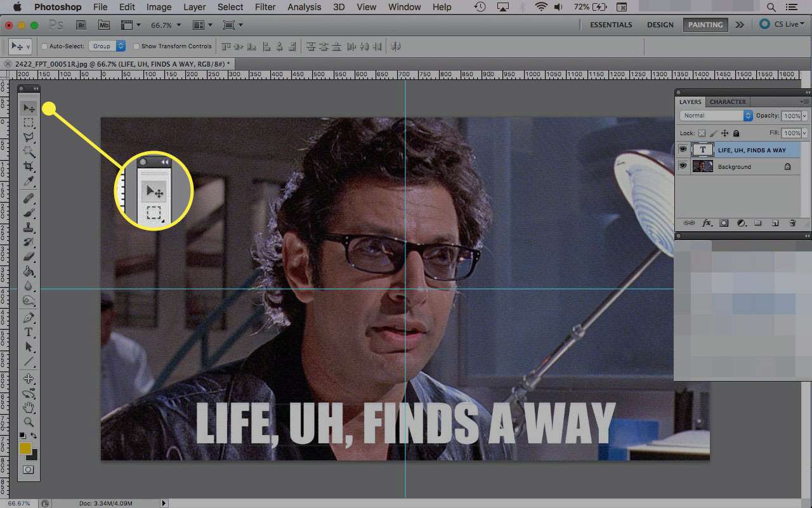The height and width of the screenshot is (508, 812).
Task: Select the Move tool in the toolbox
Action: point(29,108)
